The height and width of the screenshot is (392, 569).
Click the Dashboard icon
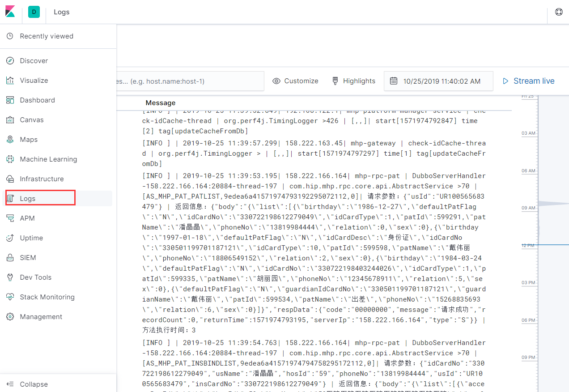point(10,100)
